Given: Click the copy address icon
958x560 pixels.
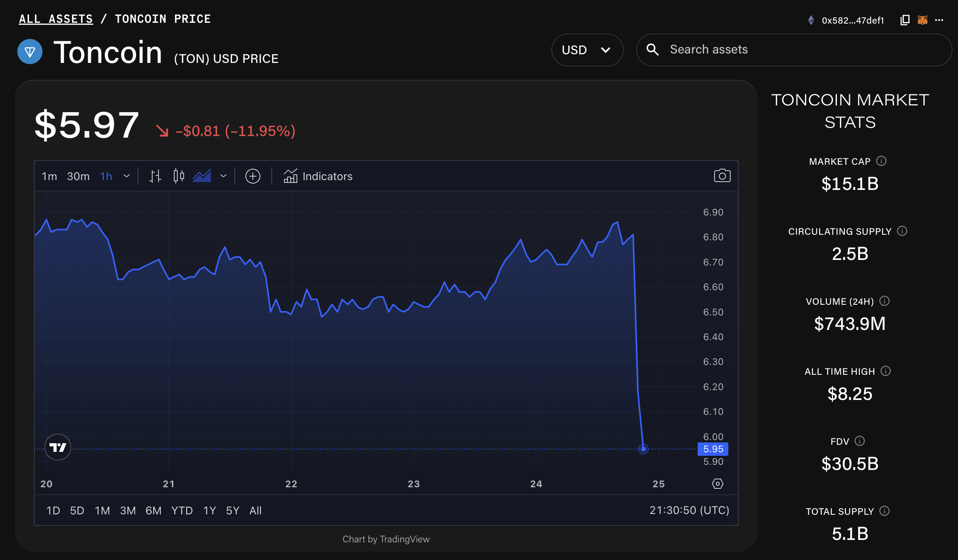Looking at the screenshot, I should click(x=905, y=19).
